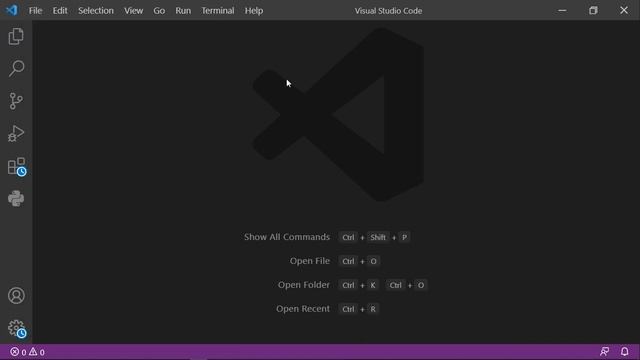The image size is (640, 360).
Task: Show errors and warnings count in status bar
Action: (27, 352)
